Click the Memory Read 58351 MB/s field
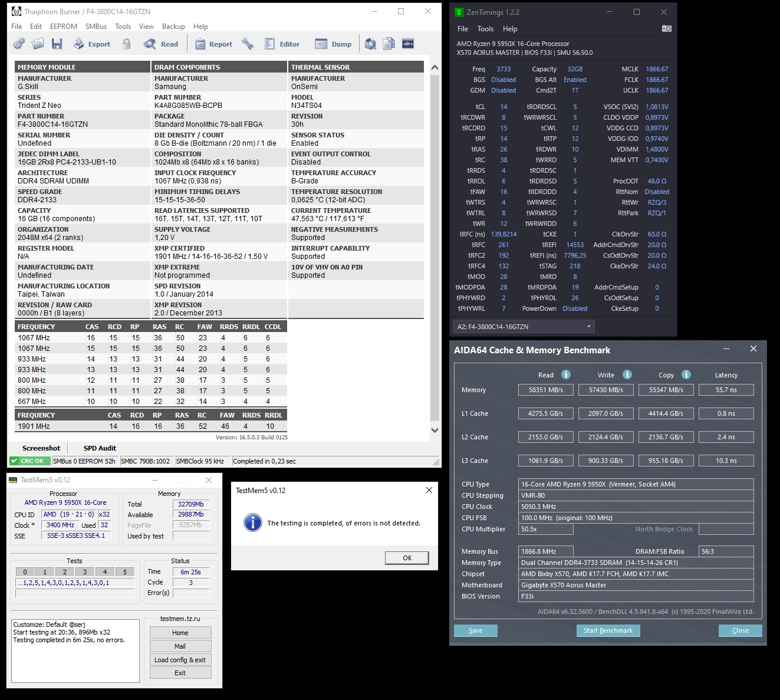 coord(546,390)
